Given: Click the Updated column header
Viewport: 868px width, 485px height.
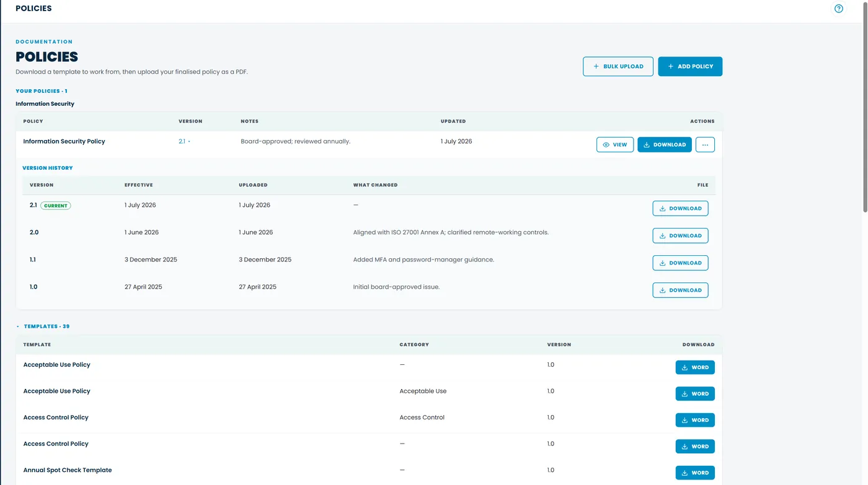Looking at the screenshot, I should point(453,121).
